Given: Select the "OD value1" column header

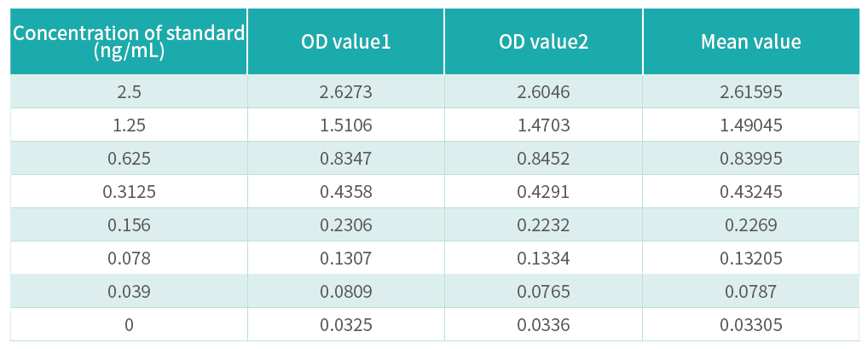Looking at the screenshot, I should [345, 42].
